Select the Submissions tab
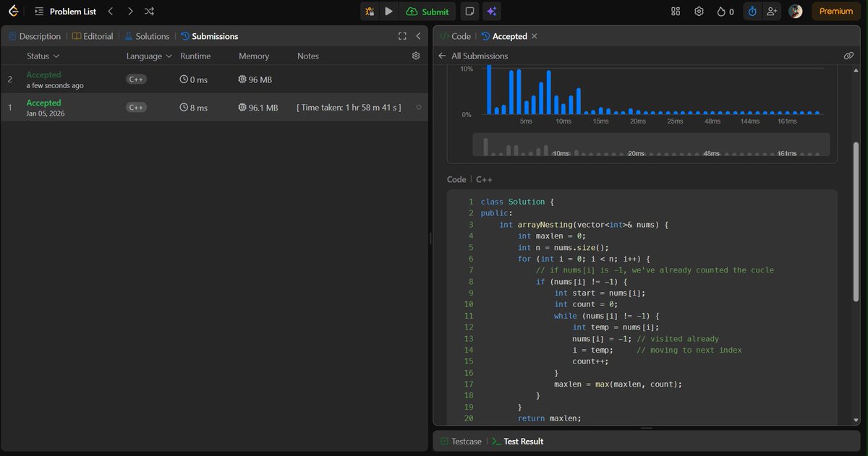Image resolution: width=868 pixels, height=456 pixels. (x=209, y=36)
